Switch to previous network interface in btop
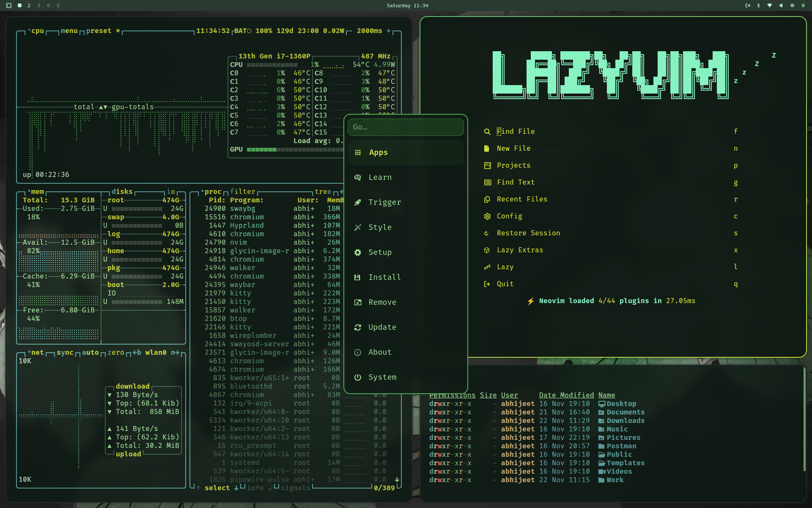 pos(137,353)
